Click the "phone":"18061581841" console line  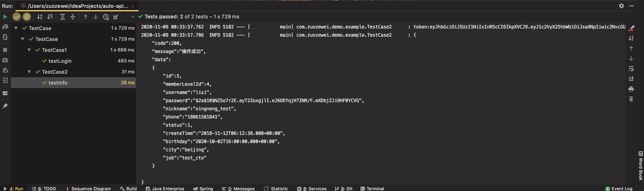192,117
